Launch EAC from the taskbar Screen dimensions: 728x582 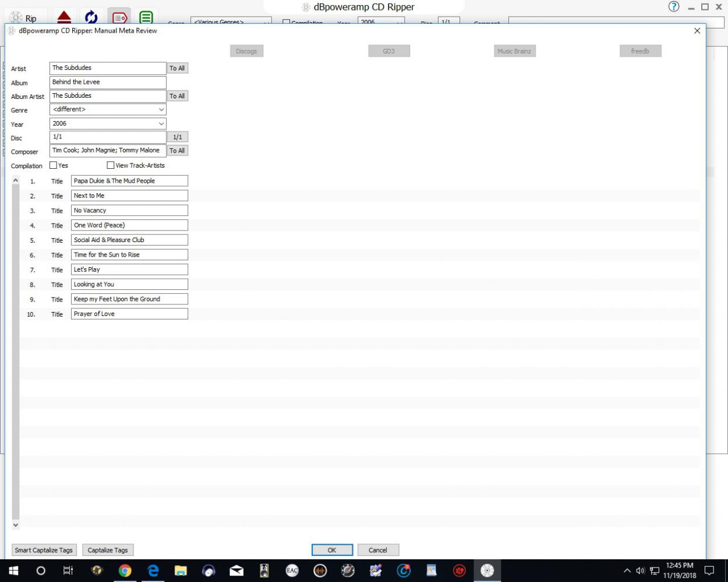[292, 570]
